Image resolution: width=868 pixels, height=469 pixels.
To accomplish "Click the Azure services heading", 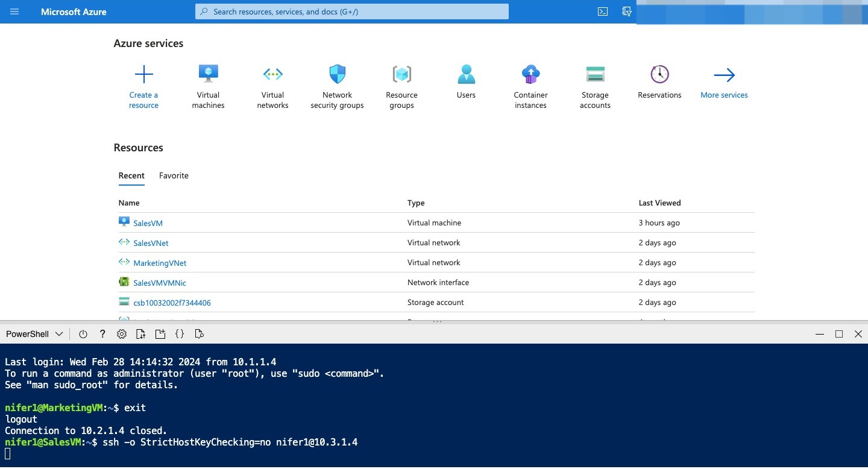I will [x=148, y=43].
